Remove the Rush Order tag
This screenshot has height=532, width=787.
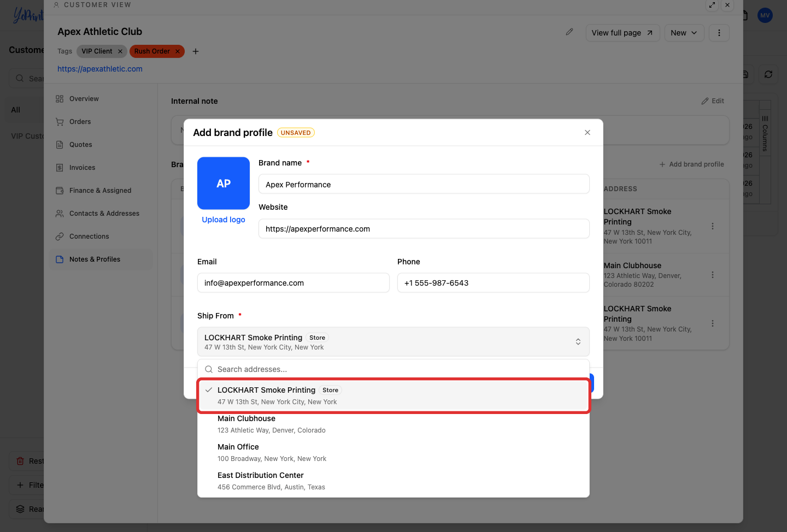point(178,51)
